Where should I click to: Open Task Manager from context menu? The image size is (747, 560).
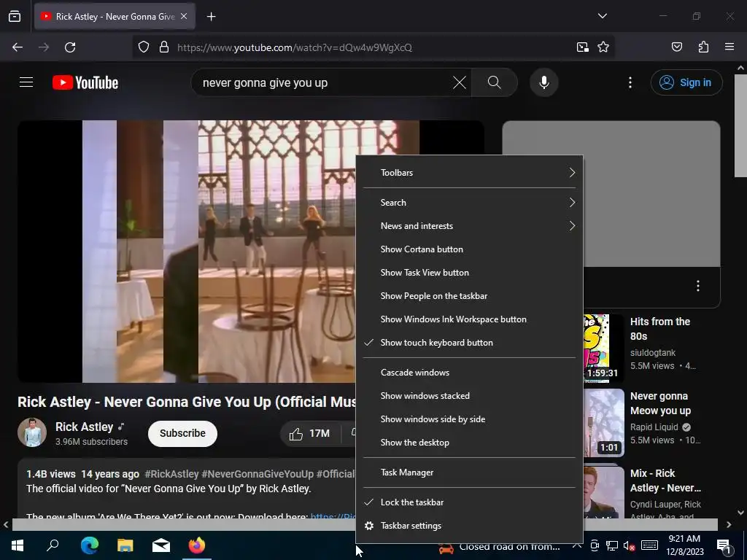click(469, 472)
